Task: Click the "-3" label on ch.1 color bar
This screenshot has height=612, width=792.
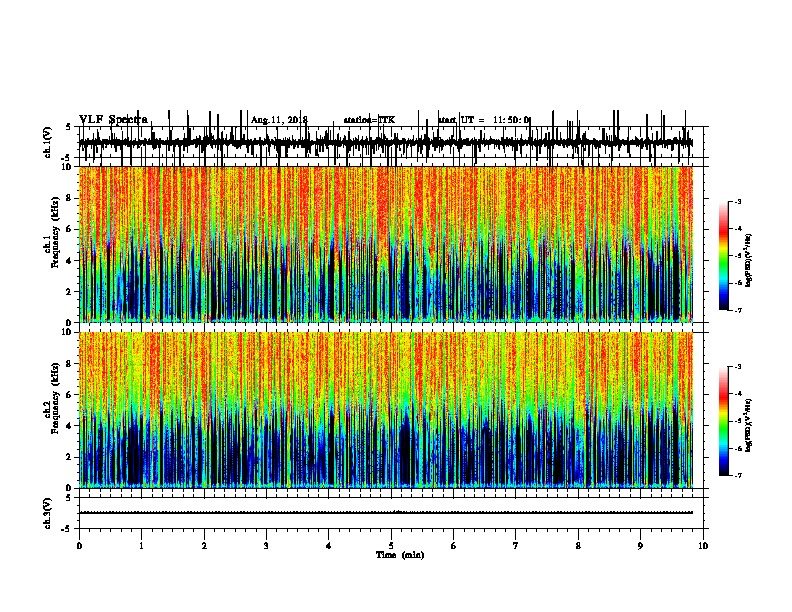Action: coord(738,201)
